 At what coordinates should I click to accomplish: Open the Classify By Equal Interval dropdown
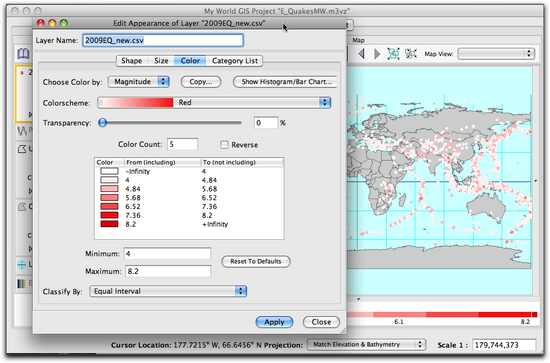pos(168,291)
